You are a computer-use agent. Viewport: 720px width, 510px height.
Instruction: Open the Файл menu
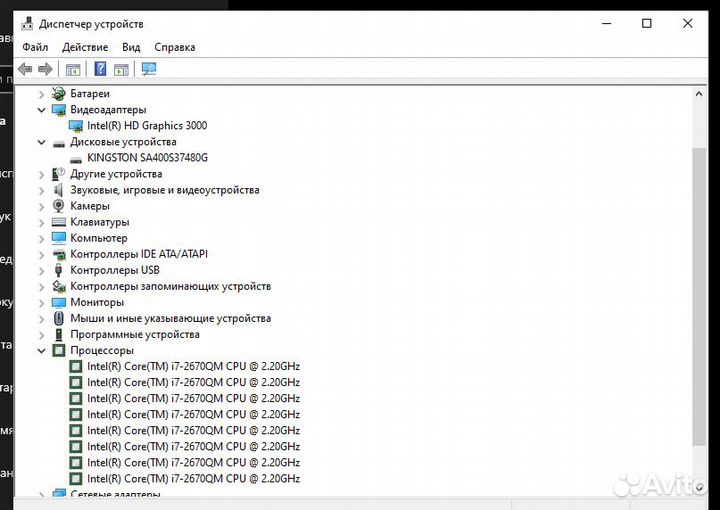(35, 47)
